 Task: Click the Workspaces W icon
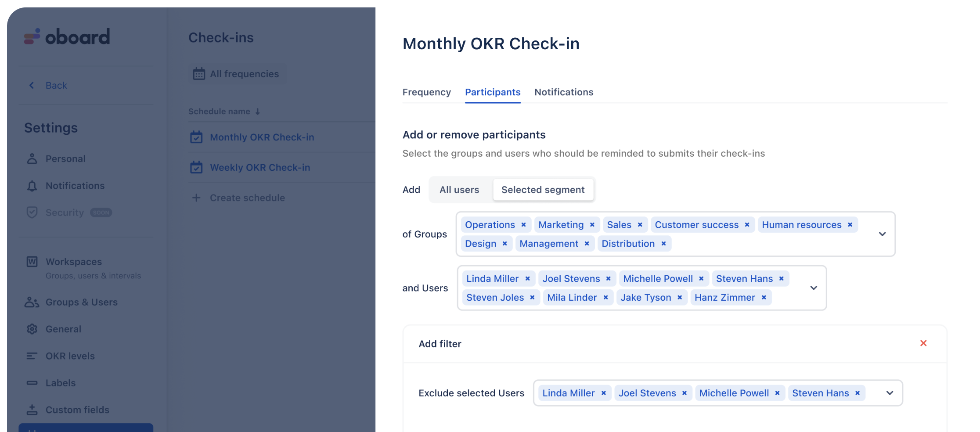click(x=32, y=262)
